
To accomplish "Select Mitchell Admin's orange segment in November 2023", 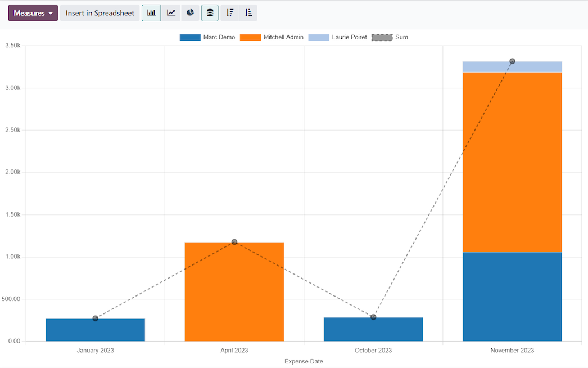I will 512,162.
